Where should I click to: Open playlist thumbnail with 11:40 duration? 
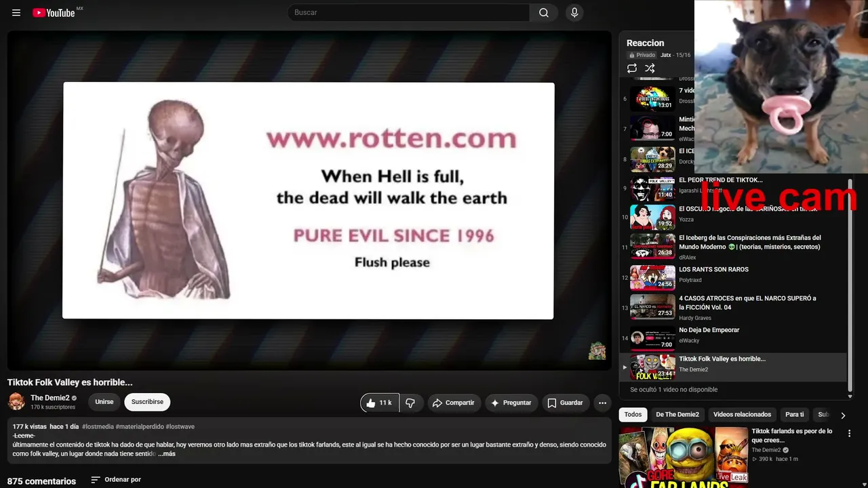point(652,188)
